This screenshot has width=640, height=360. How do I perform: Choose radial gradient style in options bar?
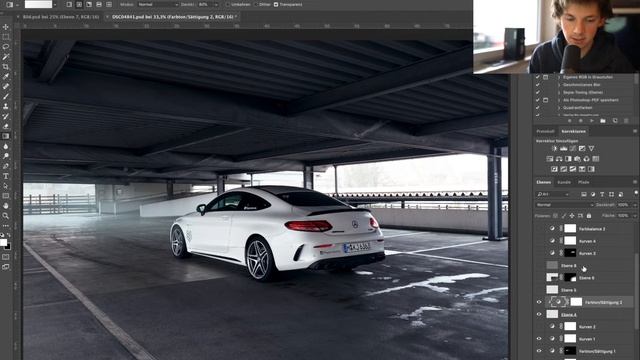79,4
